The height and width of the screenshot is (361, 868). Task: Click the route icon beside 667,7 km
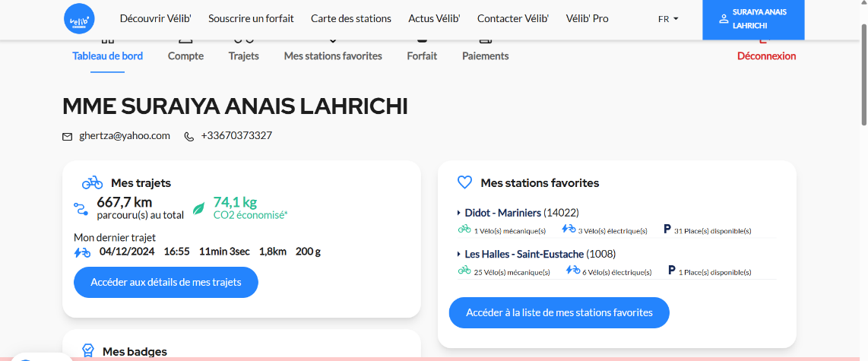pyautogui.click(x=81, y=208)
